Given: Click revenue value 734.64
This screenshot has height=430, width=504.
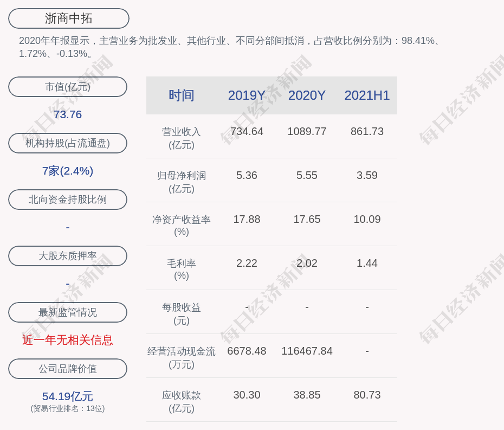Looking at the screenshot, I should [x=247, y=131].
